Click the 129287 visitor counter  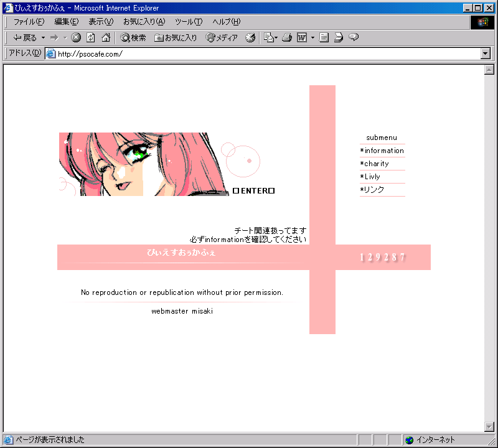click(382, 257)
